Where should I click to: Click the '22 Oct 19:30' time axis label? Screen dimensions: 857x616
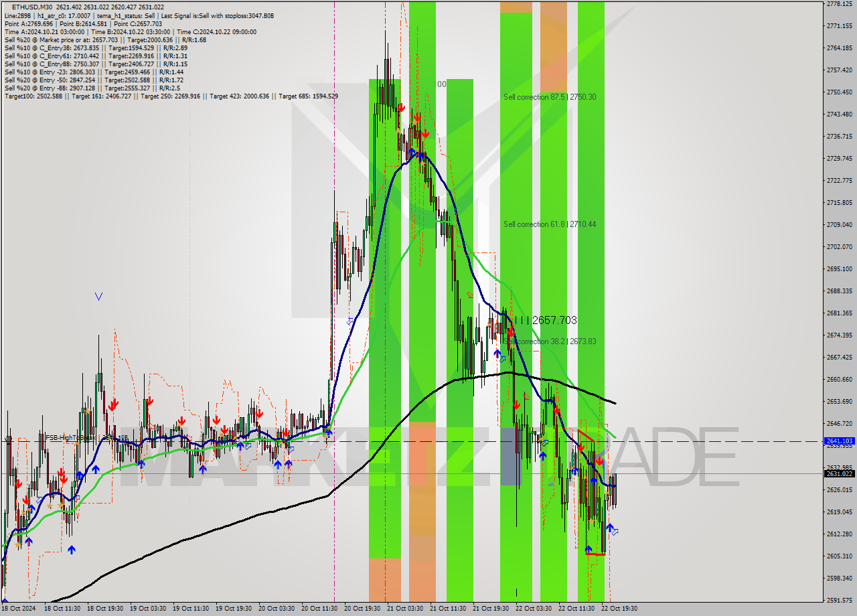pyautogui.click(x=619, y=609)
